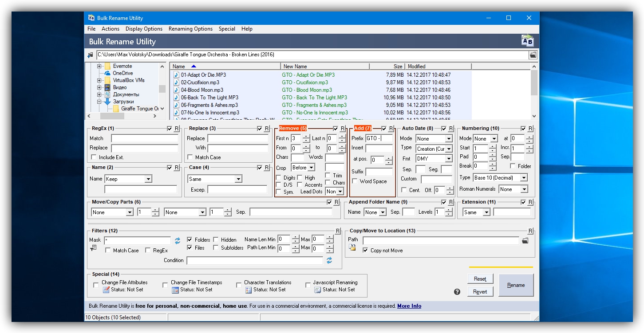This screenshot has height=333, width=644.
Task: Click the Change File Timestamps calendar icon
Action: (x=175, y=290)
